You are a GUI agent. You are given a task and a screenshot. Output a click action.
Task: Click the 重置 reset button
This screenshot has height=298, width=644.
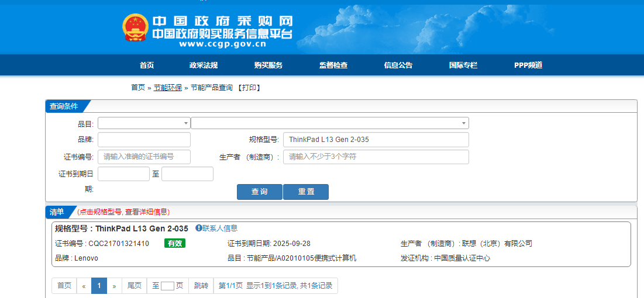(306, 192)
